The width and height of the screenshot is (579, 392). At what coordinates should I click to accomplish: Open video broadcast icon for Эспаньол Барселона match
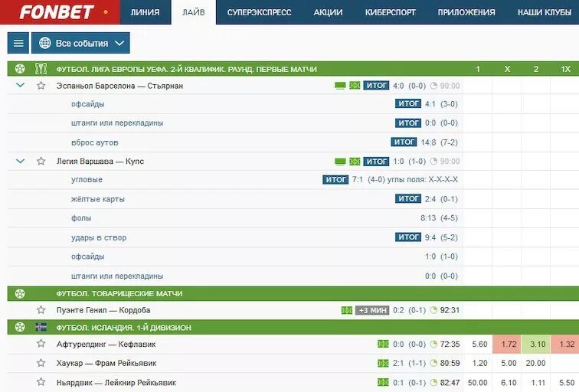coord(340,86)
